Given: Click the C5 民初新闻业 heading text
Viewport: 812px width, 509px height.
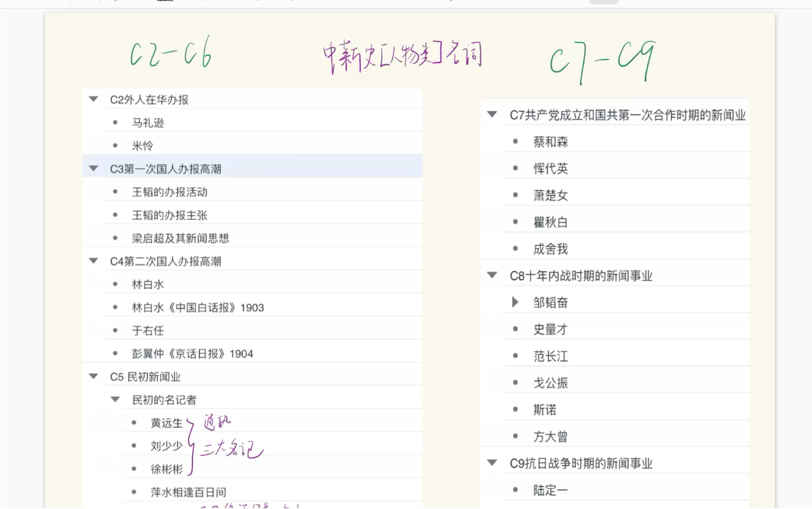Looking at the screenshot, I should pos(145,376).
